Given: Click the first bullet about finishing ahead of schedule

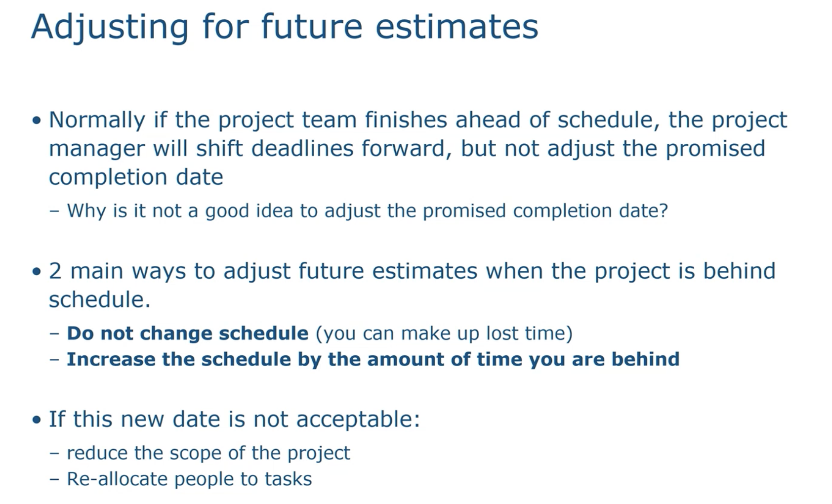Looking at the screenshot, I should pyautogui.click(x=418, y=148).
